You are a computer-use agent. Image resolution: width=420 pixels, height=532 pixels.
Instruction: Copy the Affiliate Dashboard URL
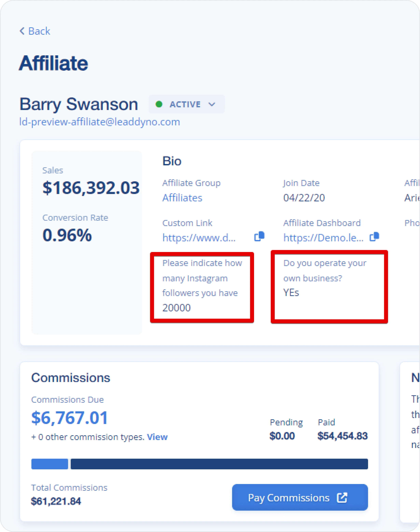[374, 237]
